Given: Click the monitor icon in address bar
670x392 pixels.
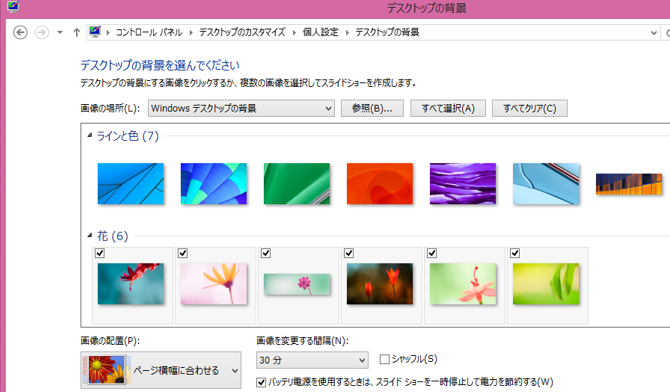Looking at the screenshot, I should pyautogui.click(x=95, y=32).
